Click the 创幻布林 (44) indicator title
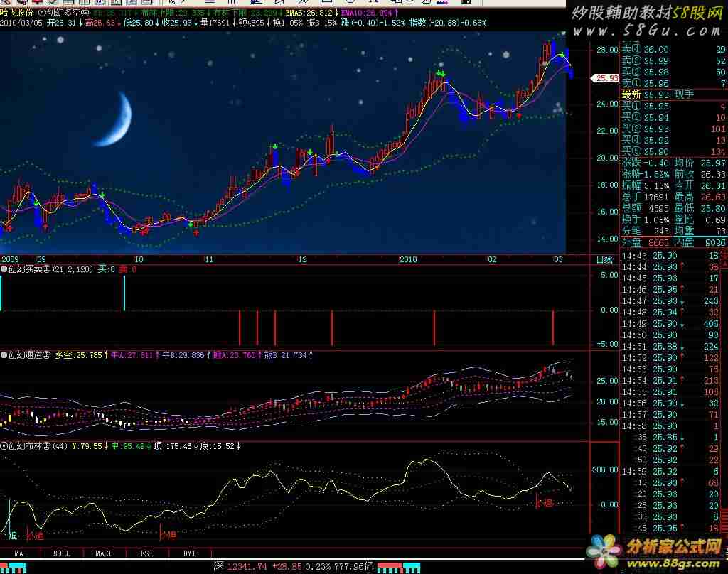The width and height of the screenshot is (728, 574). point(38,446)
